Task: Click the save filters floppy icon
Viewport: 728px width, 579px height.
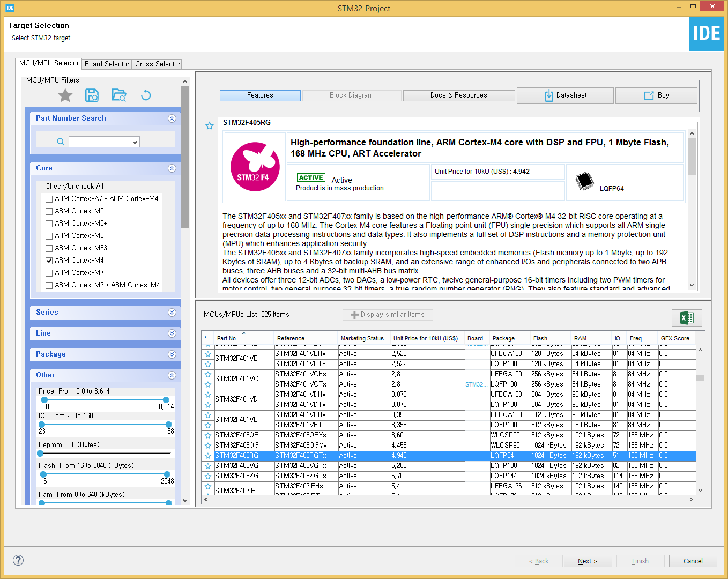Action: tap(92, 95)
